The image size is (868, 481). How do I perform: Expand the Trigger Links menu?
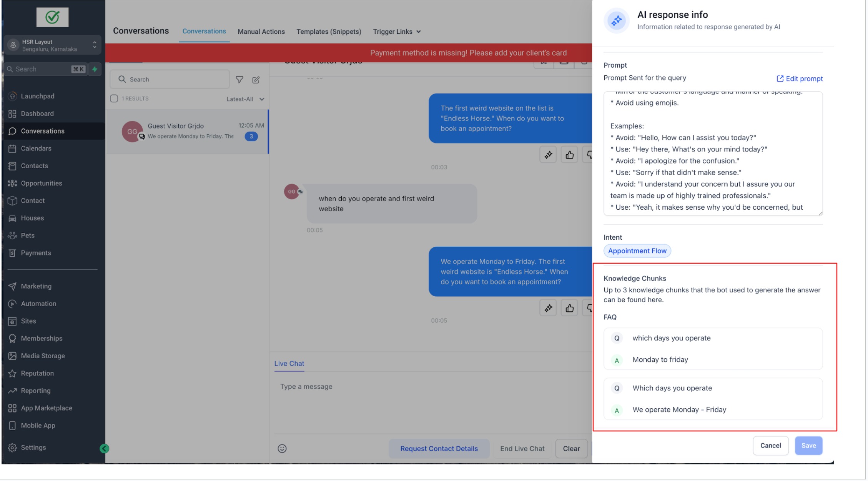[x=397, y=32]
